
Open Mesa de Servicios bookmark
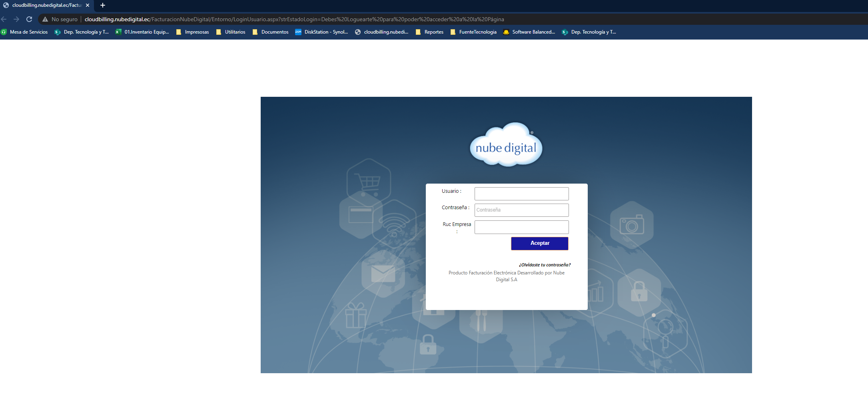point(24,32)
